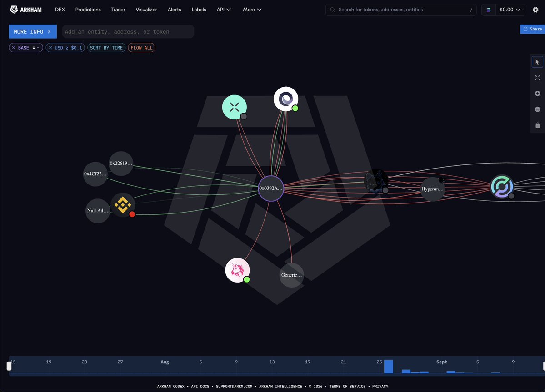Open settings via the gear icon

535,10
